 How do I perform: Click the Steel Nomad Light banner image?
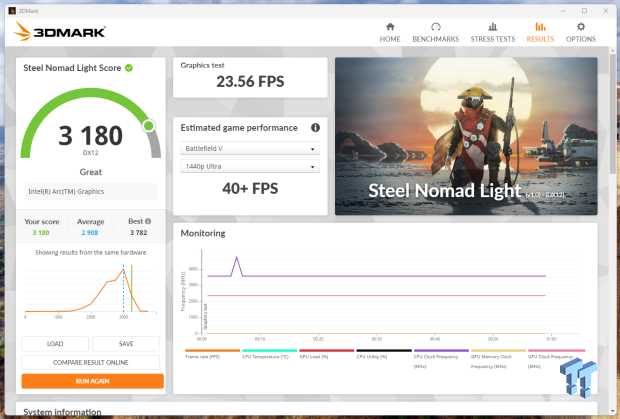pyautogui.click(x=466, y=136)
